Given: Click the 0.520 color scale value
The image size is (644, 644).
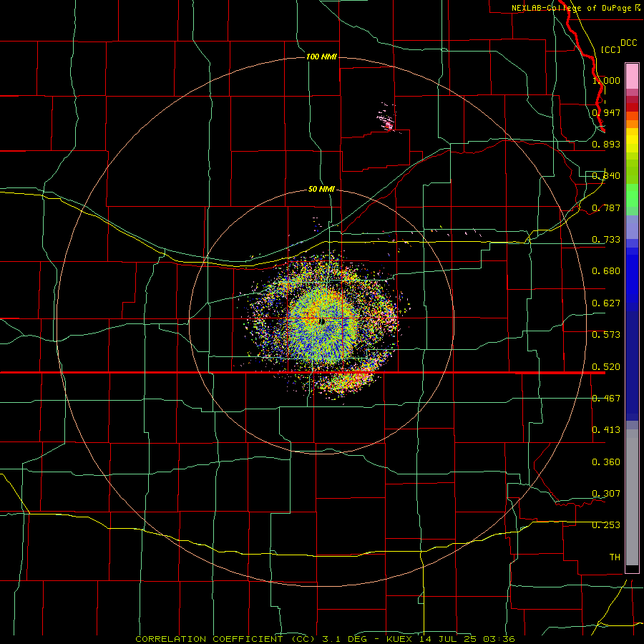Looking at the screenshot, I should coord(606,367).
